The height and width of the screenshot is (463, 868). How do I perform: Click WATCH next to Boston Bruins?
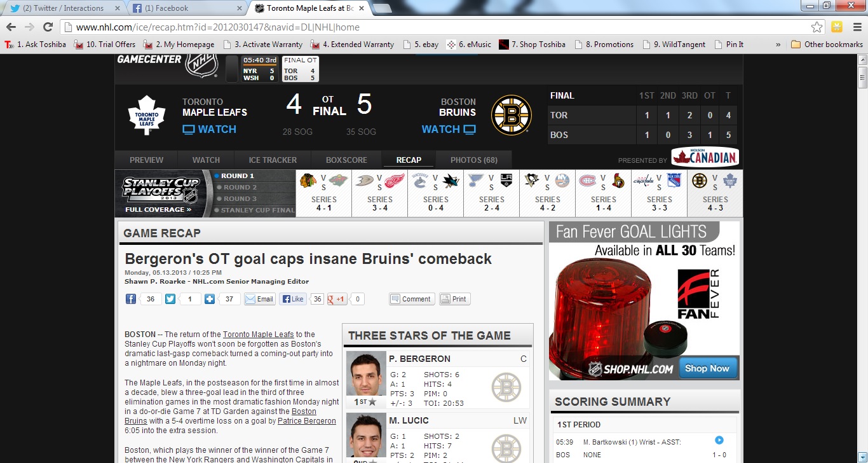(448, 129)
